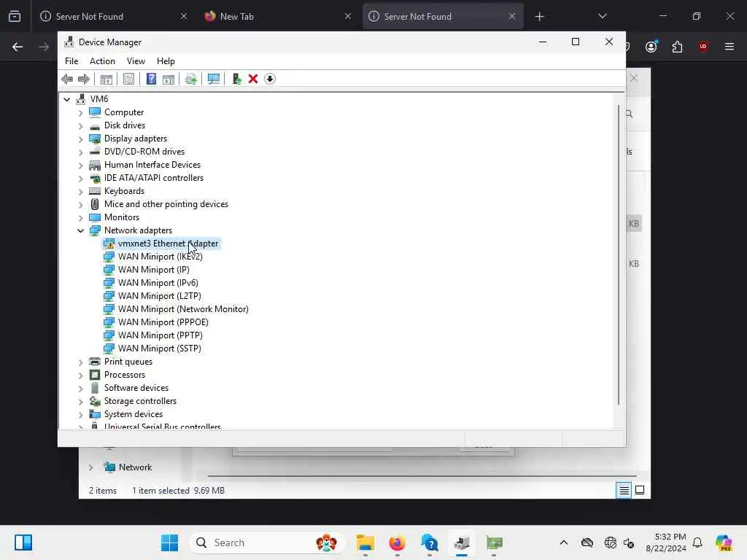747x560 pixels.
Task: Open the notifications bell in taskbar
Action: pyautogui.click(x=697, y=542)
